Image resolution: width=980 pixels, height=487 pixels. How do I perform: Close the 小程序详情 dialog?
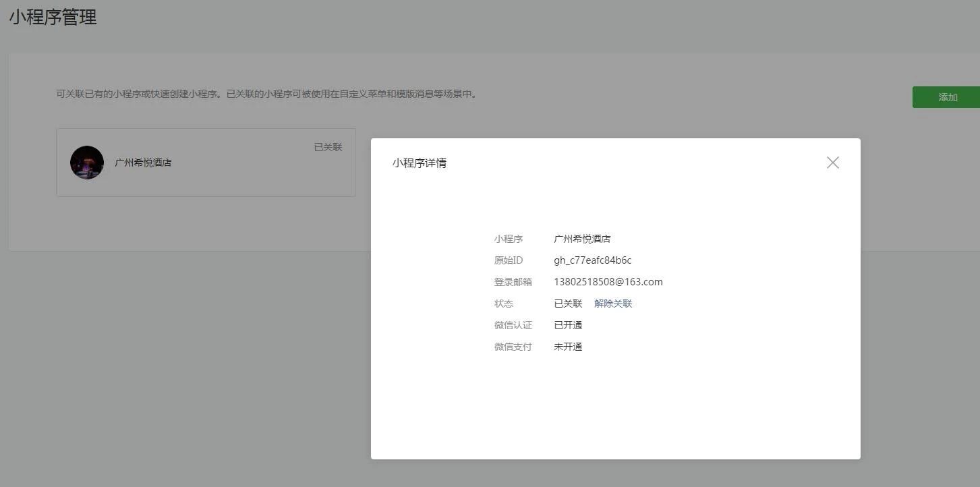[832, 163]
